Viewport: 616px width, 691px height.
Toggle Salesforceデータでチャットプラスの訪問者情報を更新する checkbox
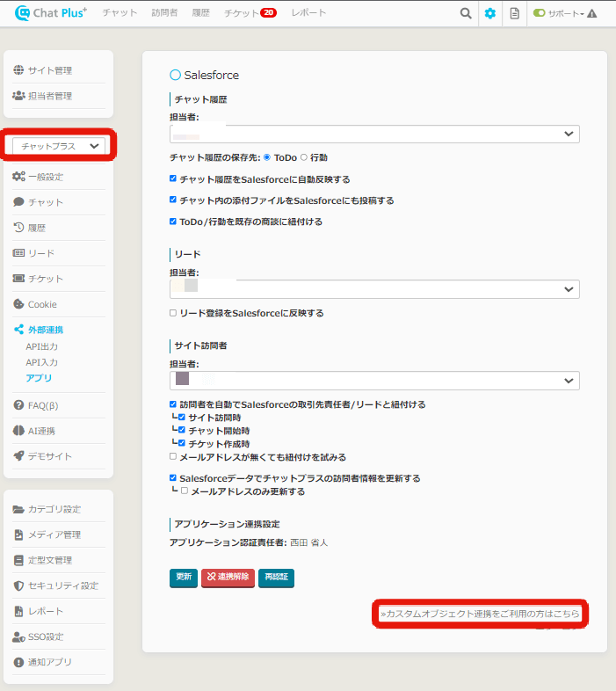(x=173, y=477)
